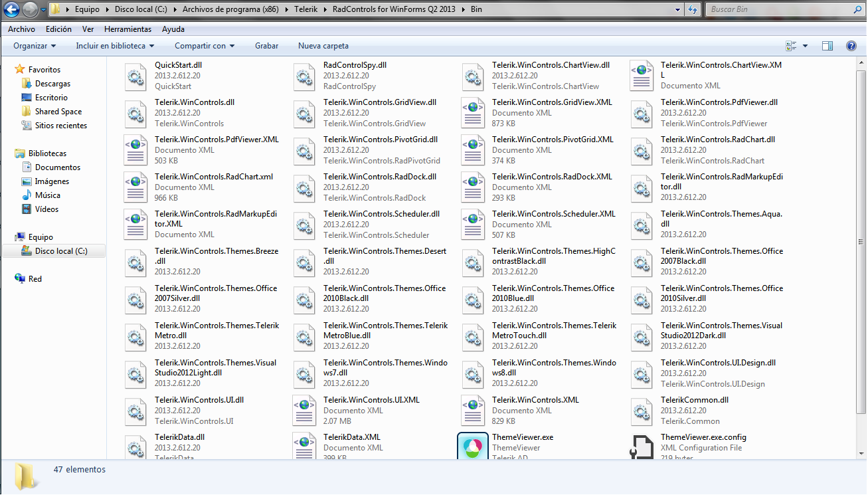The width and height of the screenshot is (868, 497).
Task: Click the Telerik.WinControls.PivotGrid.dll icon
Action: click(304, 150)
